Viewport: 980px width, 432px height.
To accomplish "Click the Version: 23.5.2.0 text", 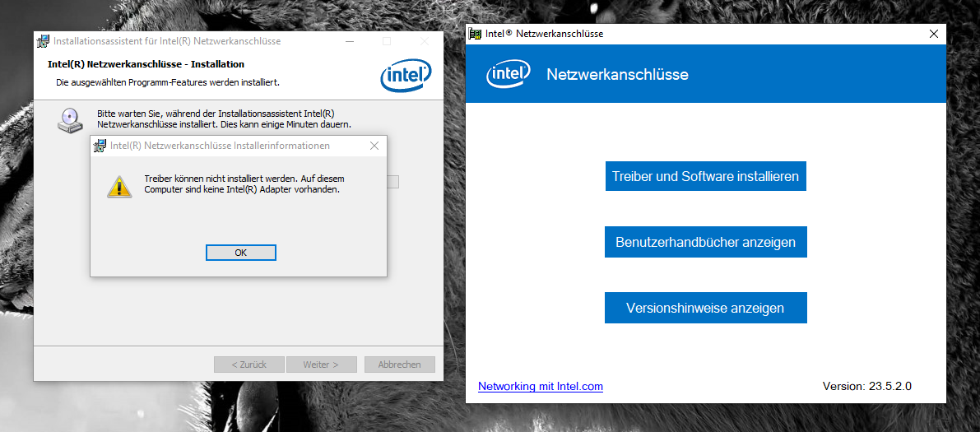I will coord(867,386).
